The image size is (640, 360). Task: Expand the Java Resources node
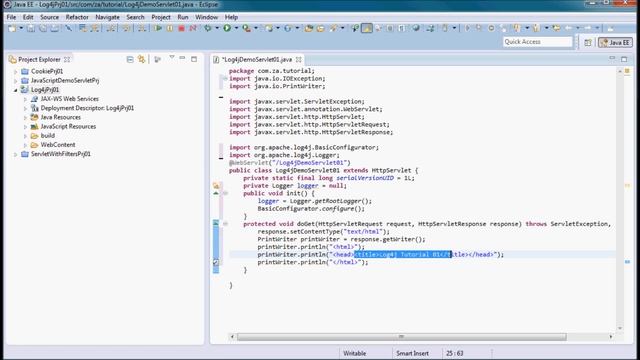[25, 118]
